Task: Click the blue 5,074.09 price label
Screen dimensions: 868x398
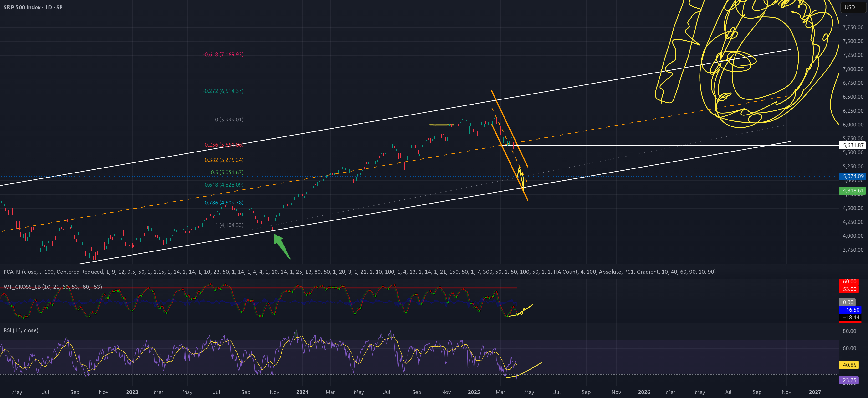Action: (x=853, y=176)
